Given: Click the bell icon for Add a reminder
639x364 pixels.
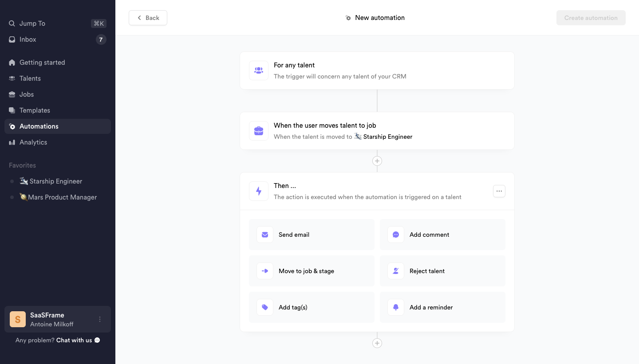Looking at the screenshot, I should pyautogui.click(x=396, y=307).
